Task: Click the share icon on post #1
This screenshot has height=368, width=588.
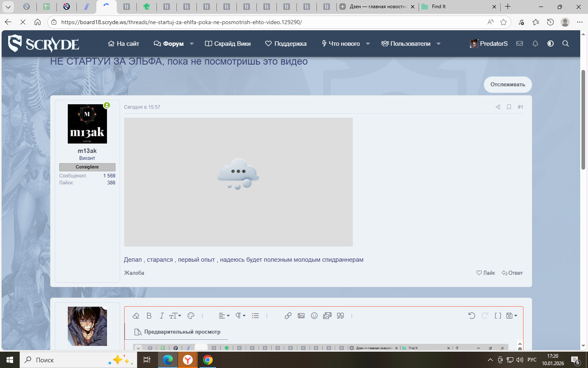Action: pyautogui.click(x=498, y=107)
